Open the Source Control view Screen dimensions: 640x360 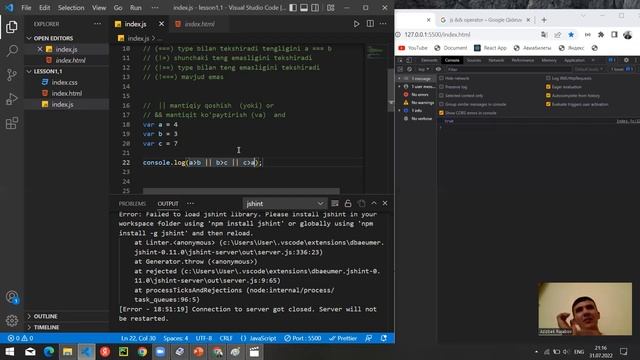[x=12, y=75]
